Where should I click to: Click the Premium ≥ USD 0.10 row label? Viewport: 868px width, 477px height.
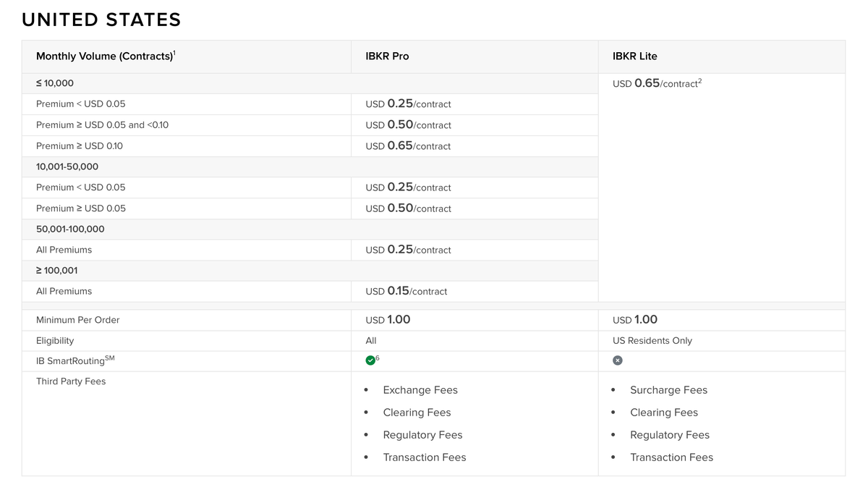click(80, 145)
